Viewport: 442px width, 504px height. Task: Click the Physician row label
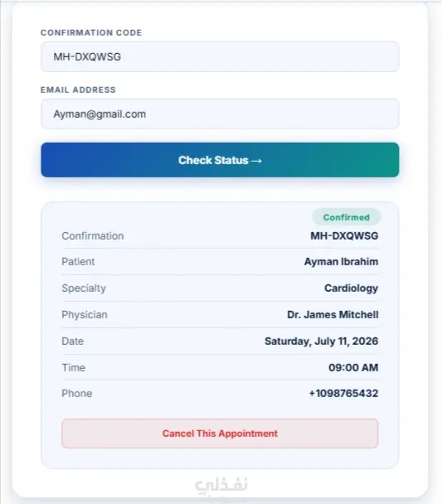(x=85, y=315)
